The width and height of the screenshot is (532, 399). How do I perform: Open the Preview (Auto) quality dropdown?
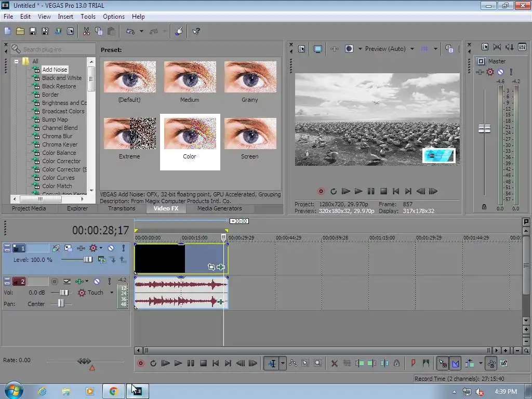[412, 49]
